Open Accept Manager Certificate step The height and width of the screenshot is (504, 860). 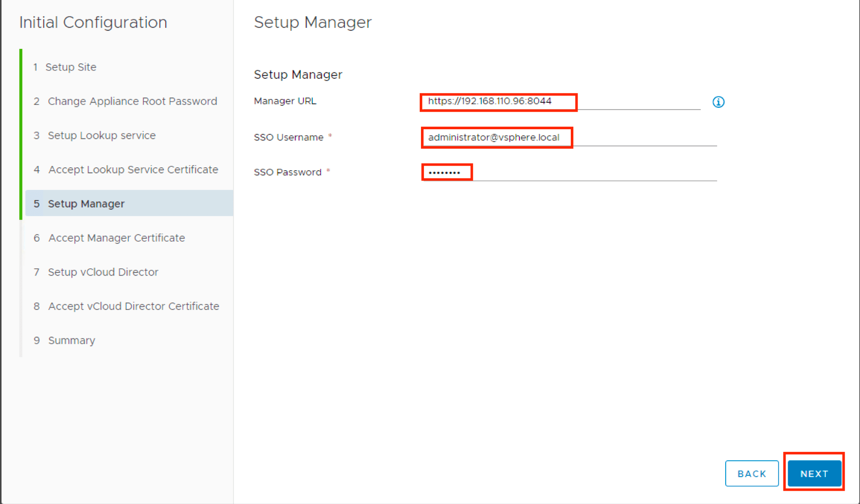(116, 238)
